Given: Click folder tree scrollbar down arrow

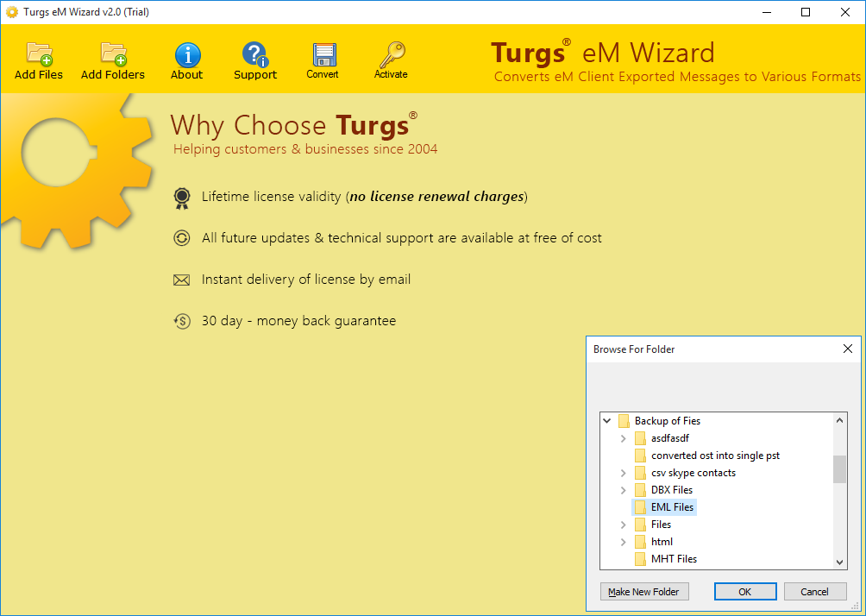Looking at the screenshot, I should [x=839, y=562].
